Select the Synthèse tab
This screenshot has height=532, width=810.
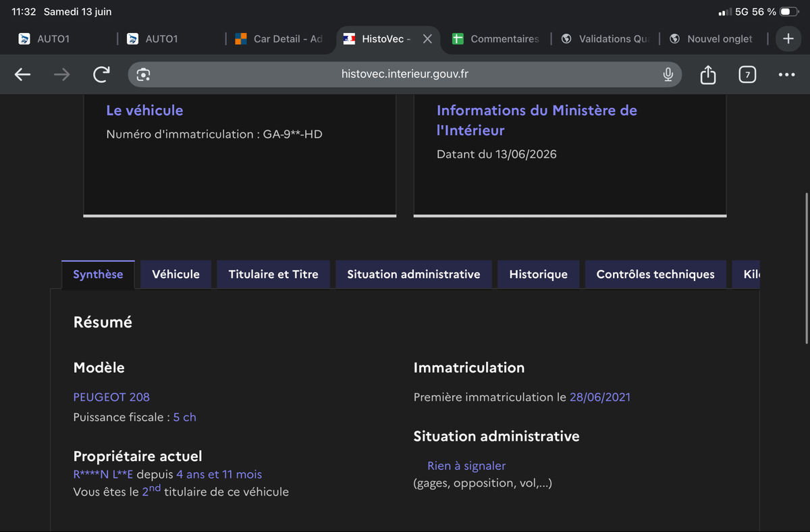tap(98, 274)
